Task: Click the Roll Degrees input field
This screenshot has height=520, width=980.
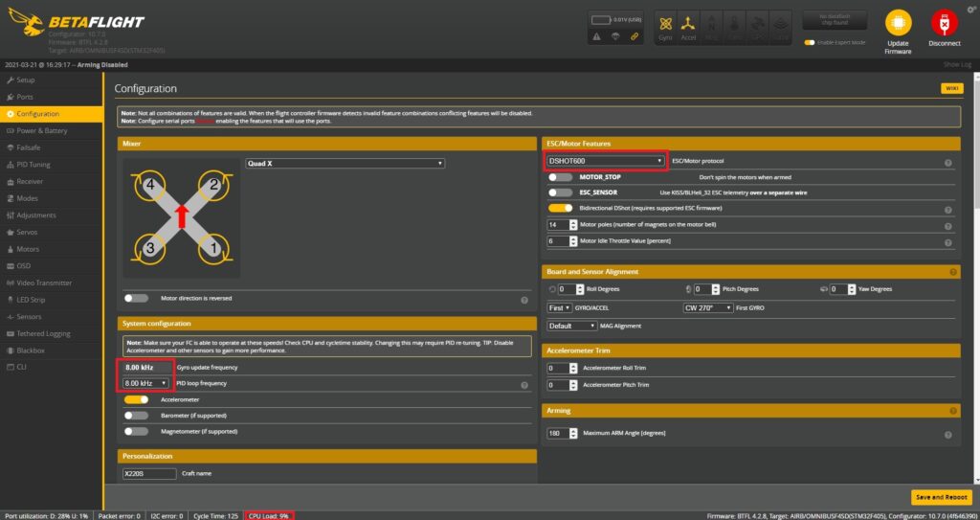Action: (x=570, y=289)
